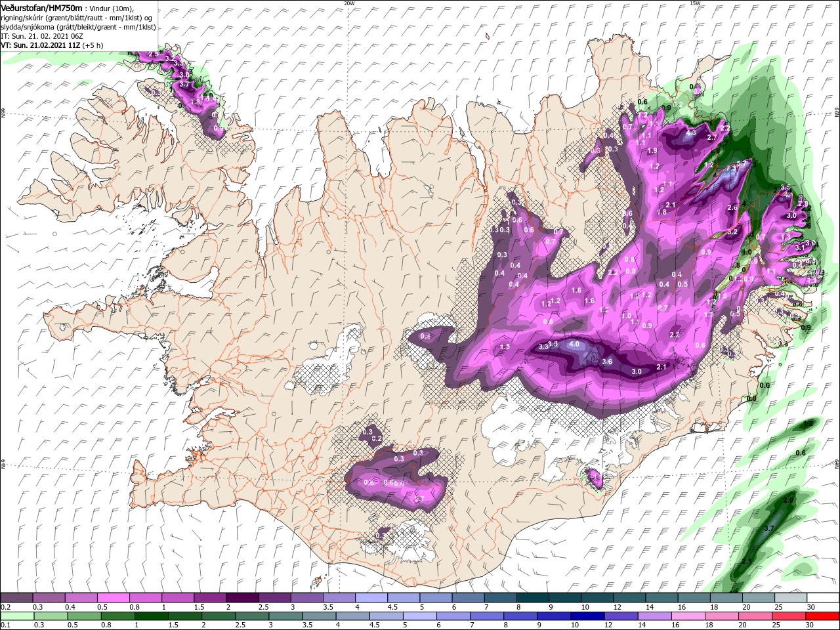The height and width of the screenshot is (630, 840).
Task: Pick the bright red bottom-row swatch above 30
Action: click(x=824, y=616)
